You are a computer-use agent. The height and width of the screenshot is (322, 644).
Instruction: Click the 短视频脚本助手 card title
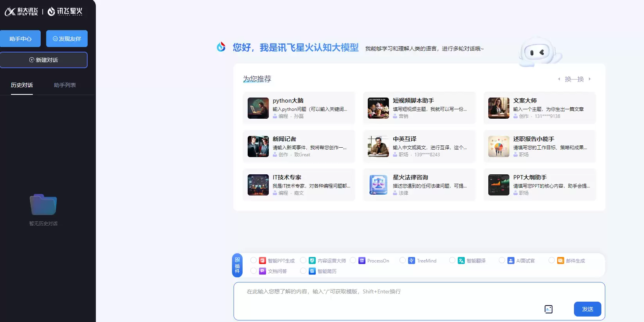tap(413, 101)
